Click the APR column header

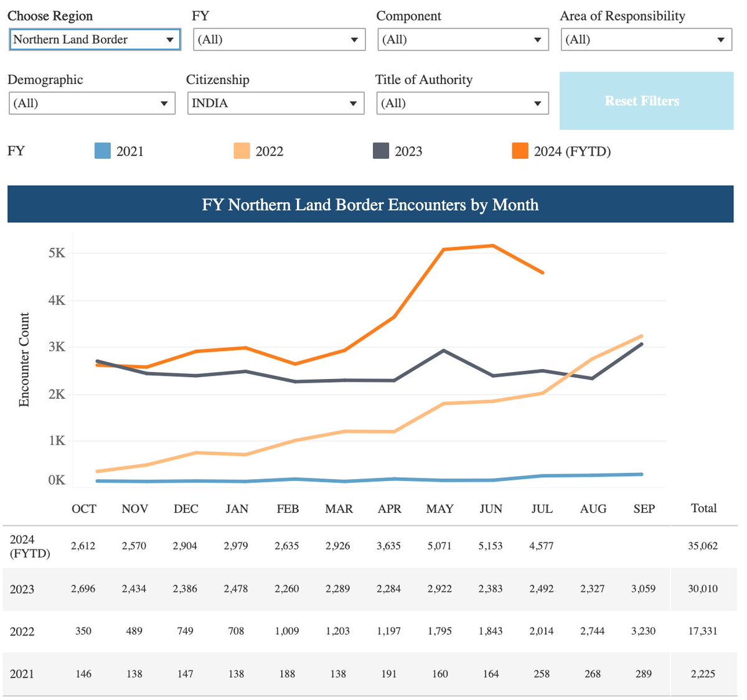click(x=389, y=509)
